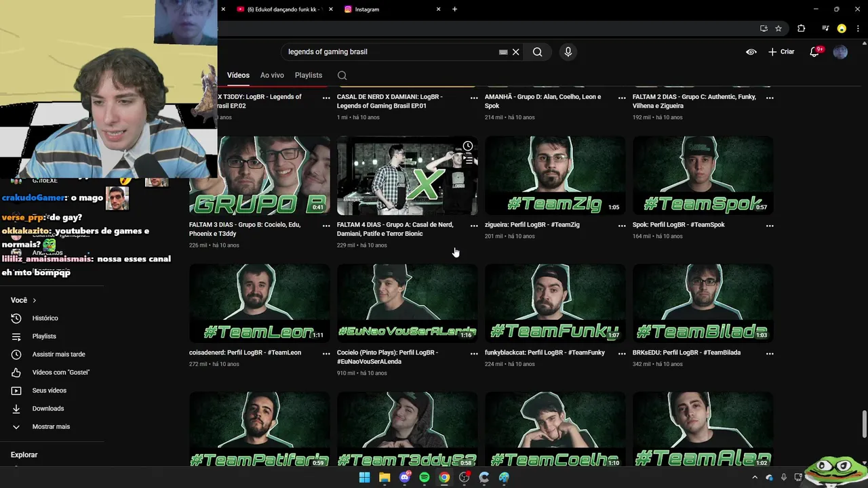Switch to the Vídeos tab

238,75
